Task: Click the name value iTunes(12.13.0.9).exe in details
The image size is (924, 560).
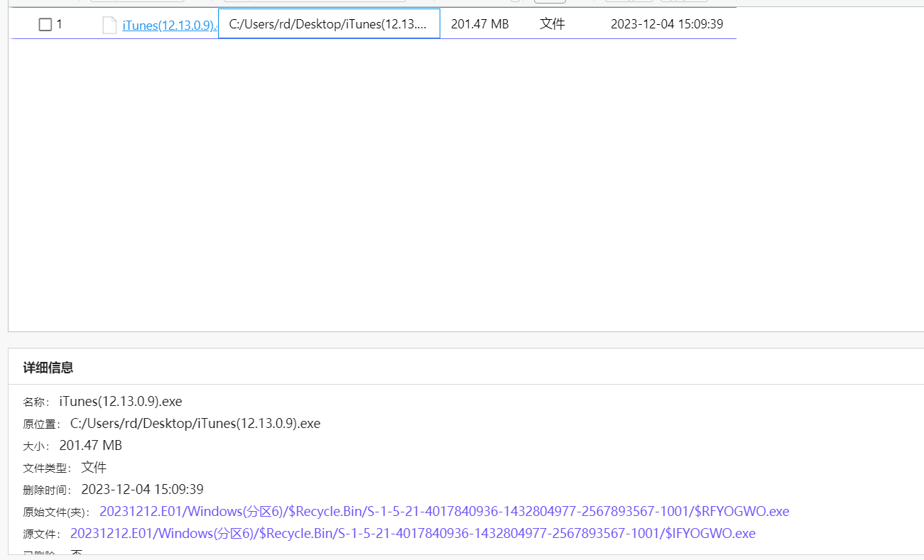Action: tap(121, 402)
